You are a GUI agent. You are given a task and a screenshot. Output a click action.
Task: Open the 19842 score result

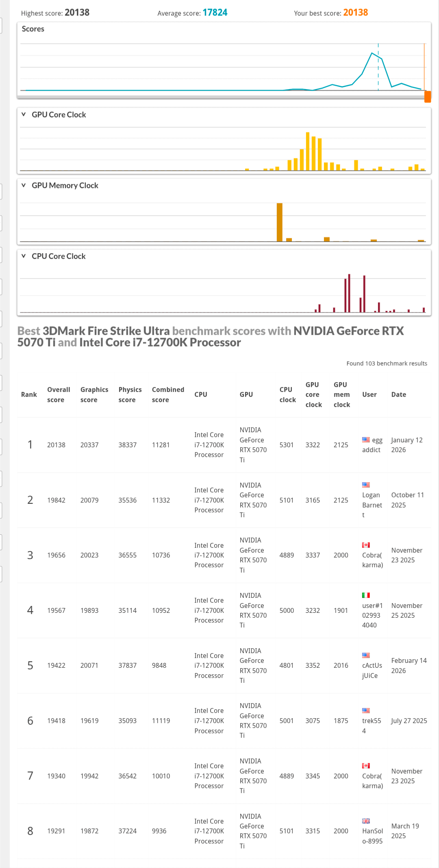56,500
